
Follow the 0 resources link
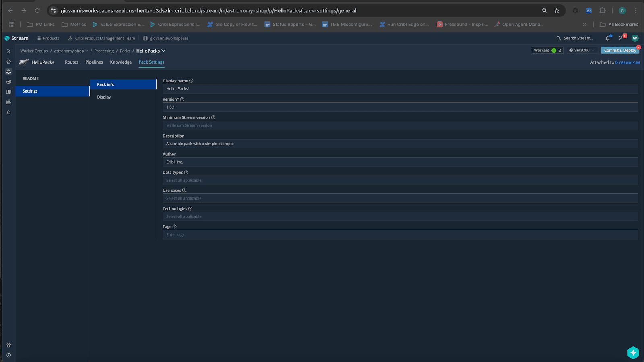(x=627, y=62)
